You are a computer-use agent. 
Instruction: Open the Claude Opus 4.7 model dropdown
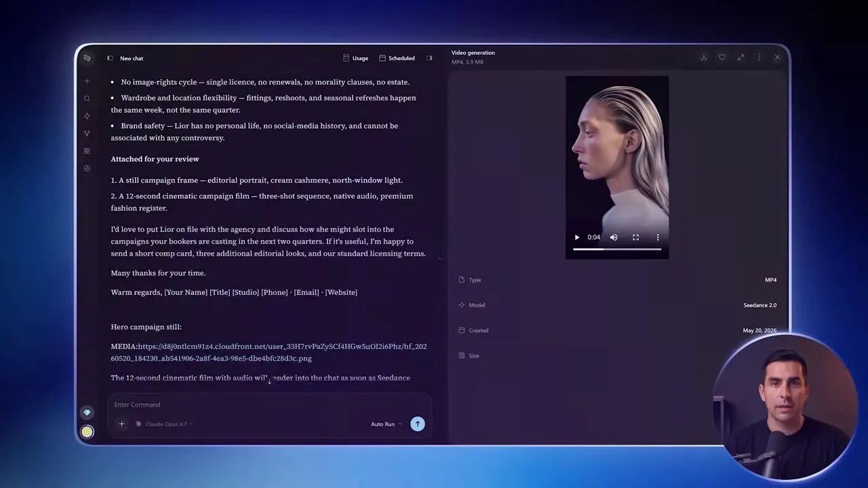click(x=165, y=424)
